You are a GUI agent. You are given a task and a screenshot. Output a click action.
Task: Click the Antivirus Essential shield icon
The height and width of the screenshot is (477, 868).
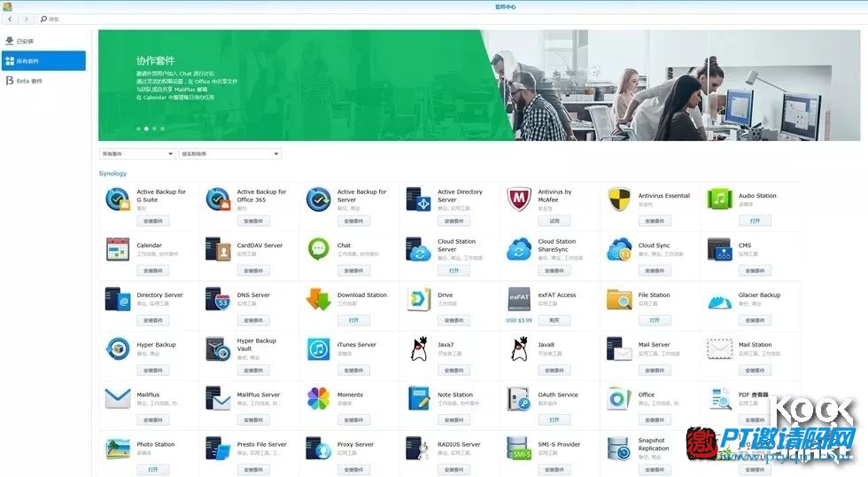[x=619, y=199]
